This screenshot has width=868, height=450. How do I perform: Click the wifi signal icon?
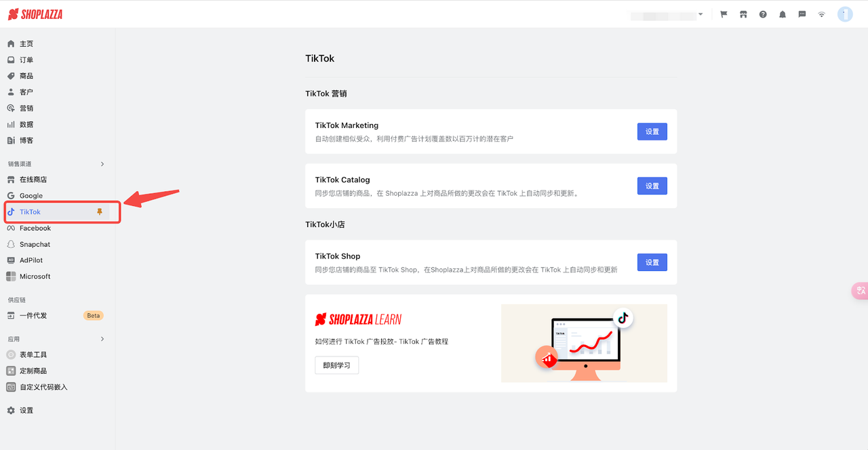822,14
